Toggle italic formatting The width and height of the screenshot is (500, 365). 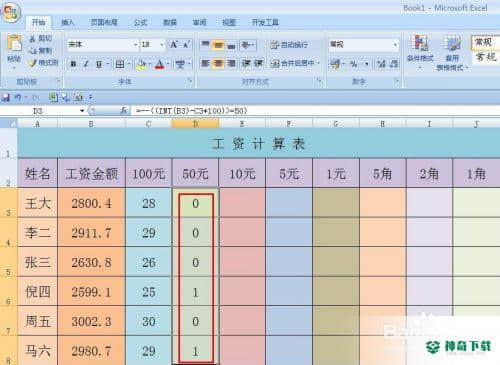[x=86, y=64]
